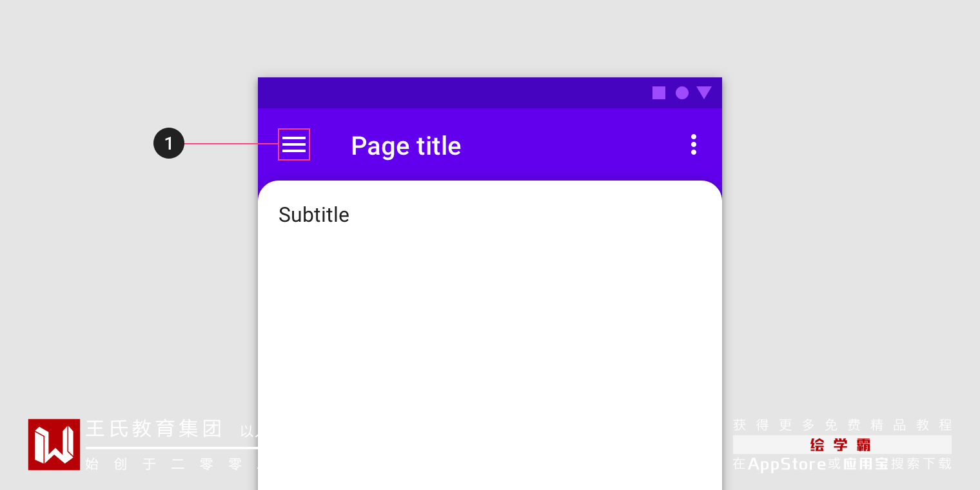
Task: Click the 搜索下载 text in watermark
Action: coord(921,464)
